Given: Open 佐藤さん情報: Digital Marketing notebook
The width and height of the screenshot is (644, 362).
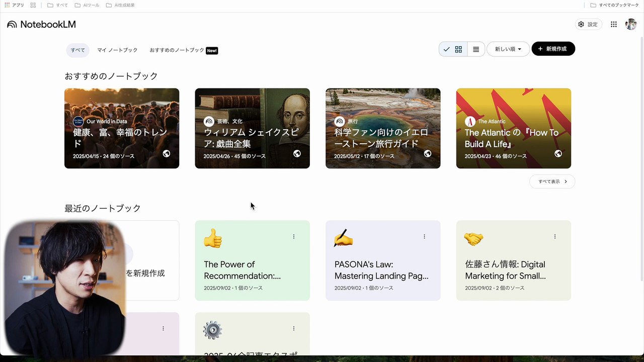Looking at the screenshot, I should click(513, 260).
